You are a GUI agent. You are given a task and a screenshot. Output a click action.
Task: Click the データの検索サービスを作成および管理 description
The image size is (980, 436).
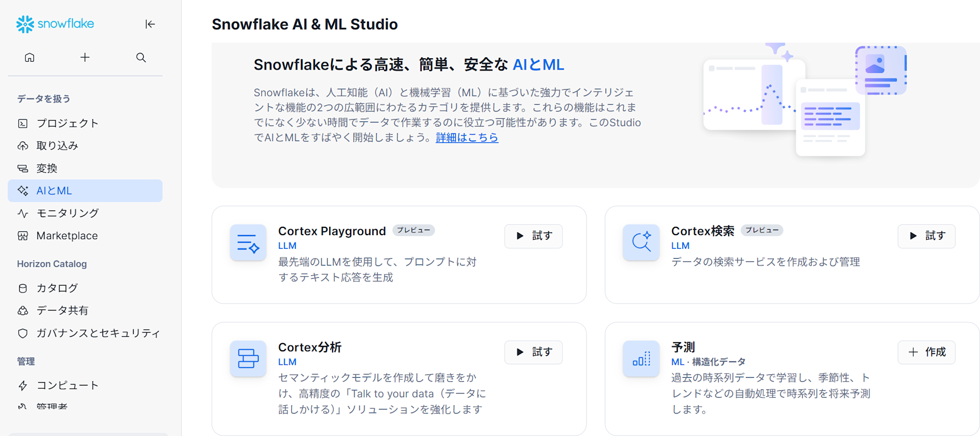click(x=765, y=262)
